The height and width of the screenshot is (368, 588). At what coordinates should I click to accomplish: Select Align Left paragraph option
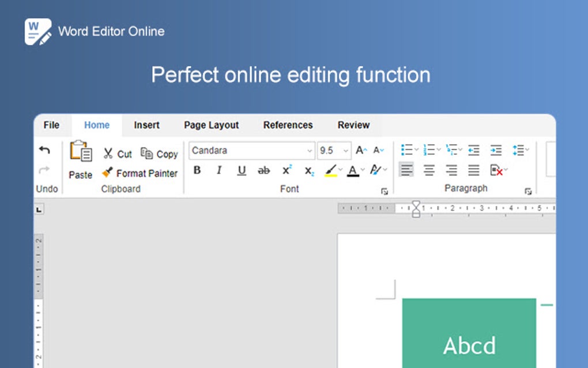[406, 170]
